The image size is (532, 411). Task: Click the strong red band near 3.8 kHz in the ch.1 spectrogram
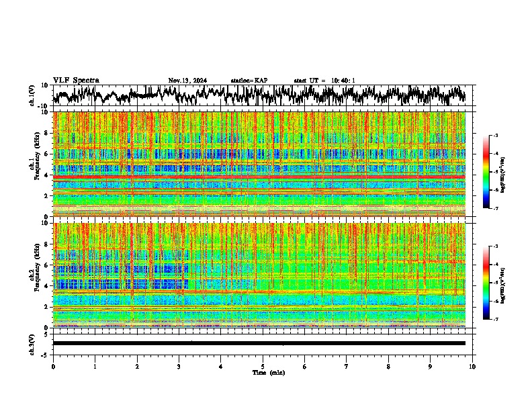click(x=259, y=177)
